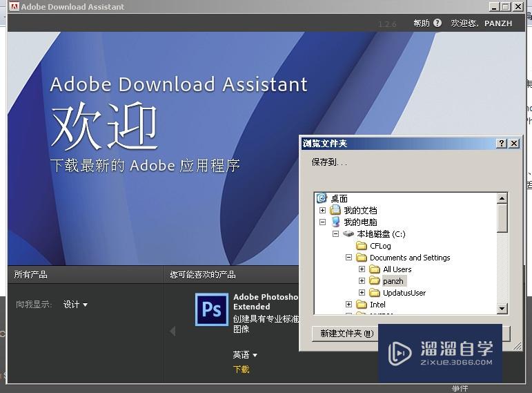Collapse the Documents and Settings node

348,257
